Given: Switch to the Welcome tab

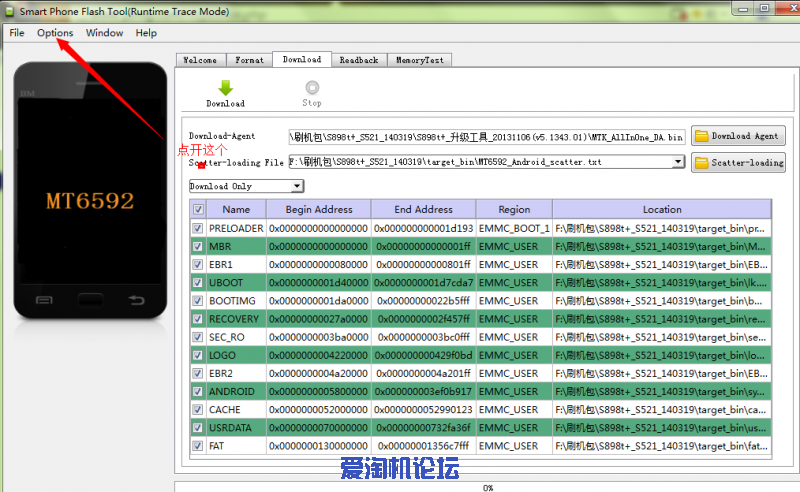Looking at the screenshot, I should point(201,60).
